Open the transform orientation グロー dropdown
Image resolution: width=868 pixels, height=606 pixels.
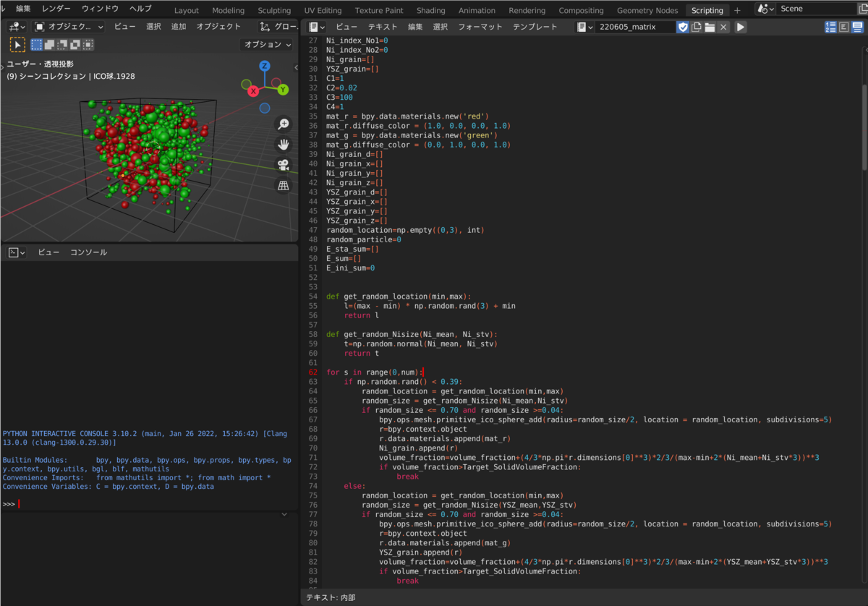click(x=278, y=26)
